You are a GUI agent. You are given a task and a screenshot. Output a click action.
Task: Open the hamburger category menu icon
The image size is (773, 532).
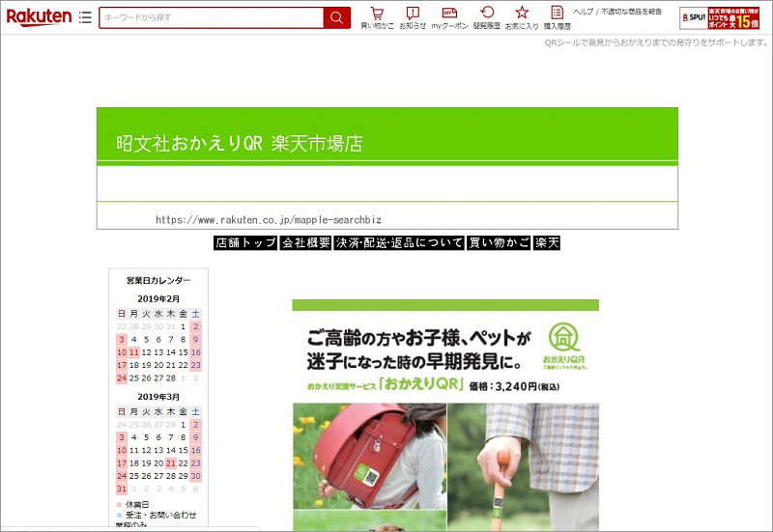[85, 17]
